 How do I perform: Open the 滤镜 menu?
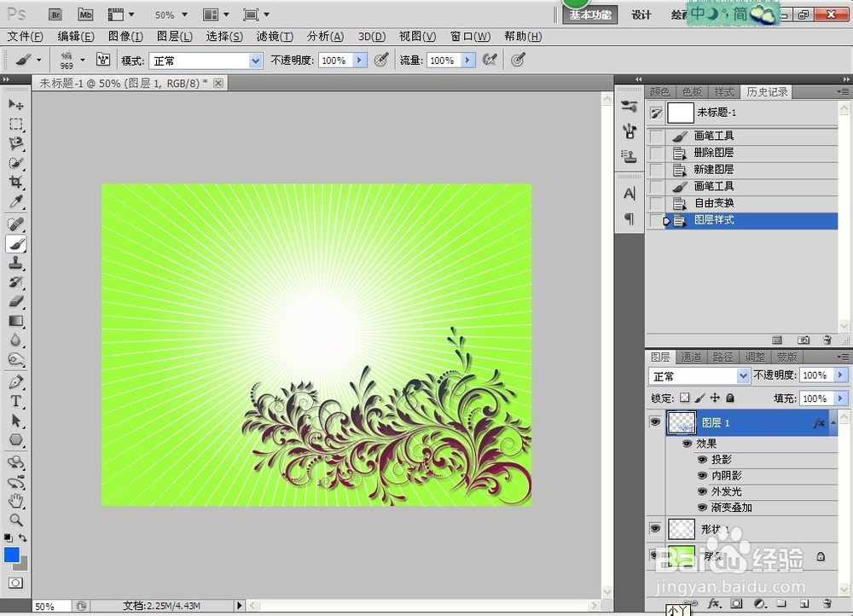tap(274, 37)
